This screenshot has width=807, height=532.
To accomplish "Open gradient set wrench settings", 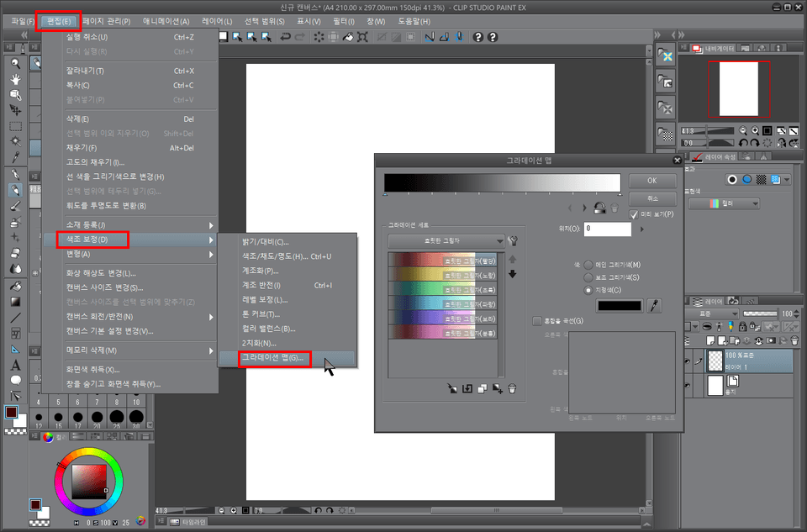I will coord(513,241).
